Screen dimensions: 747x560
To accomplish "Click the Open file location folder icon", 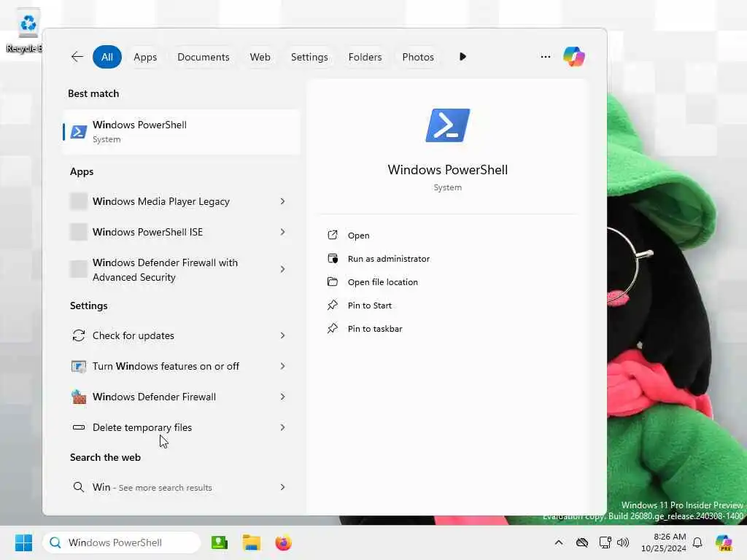I will (333, 282).
